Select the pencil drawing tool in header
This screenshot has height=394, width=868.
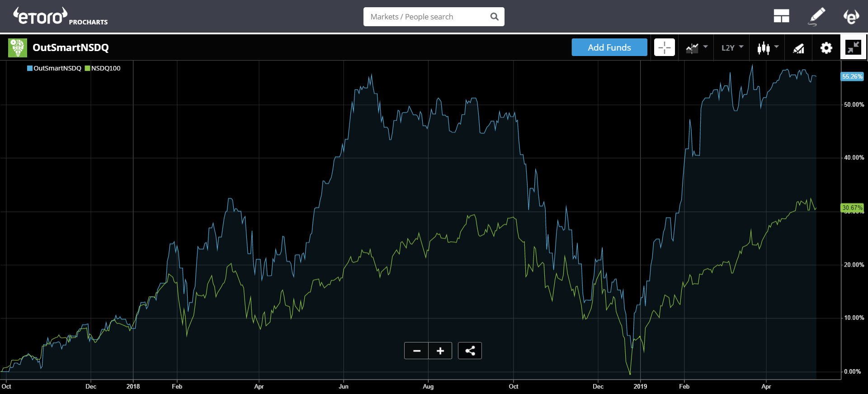[816, 16]
